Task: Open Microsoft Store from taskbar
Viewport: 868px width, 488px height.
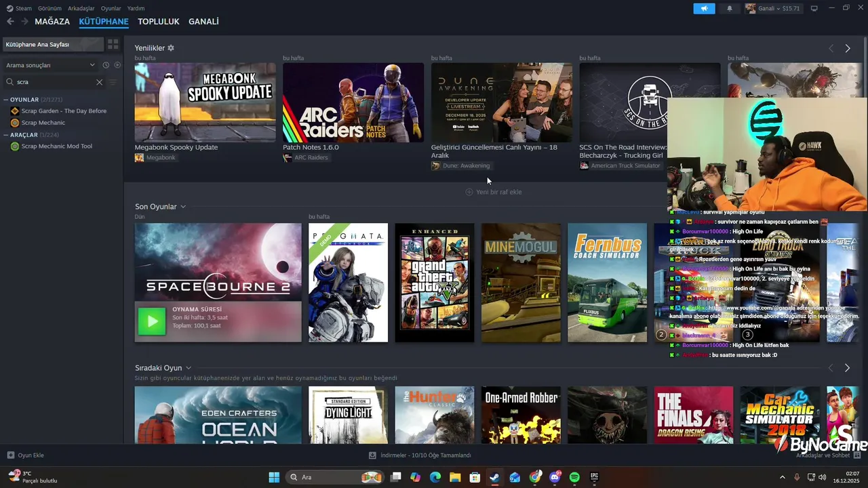Action: pos(475,477)
